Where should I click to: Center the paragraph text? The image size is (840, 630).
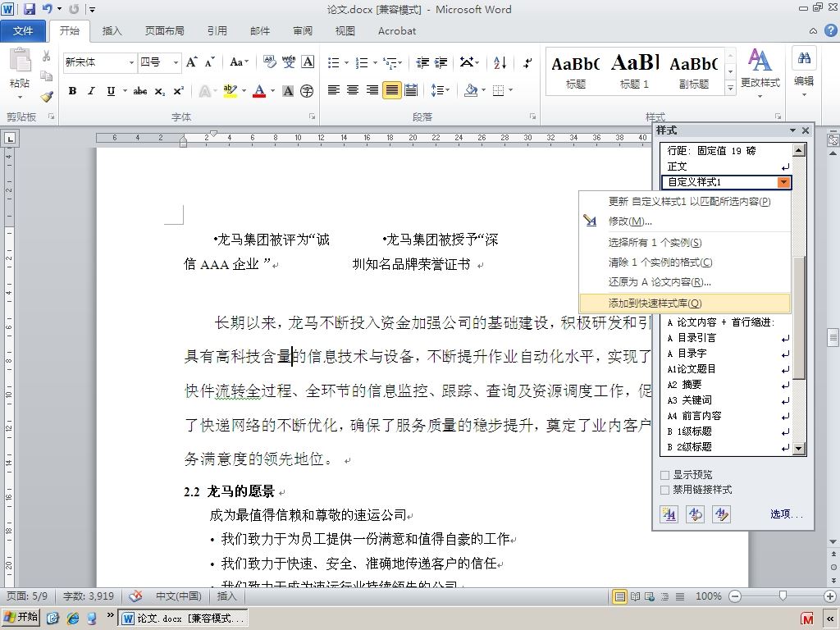coord(353,90)
